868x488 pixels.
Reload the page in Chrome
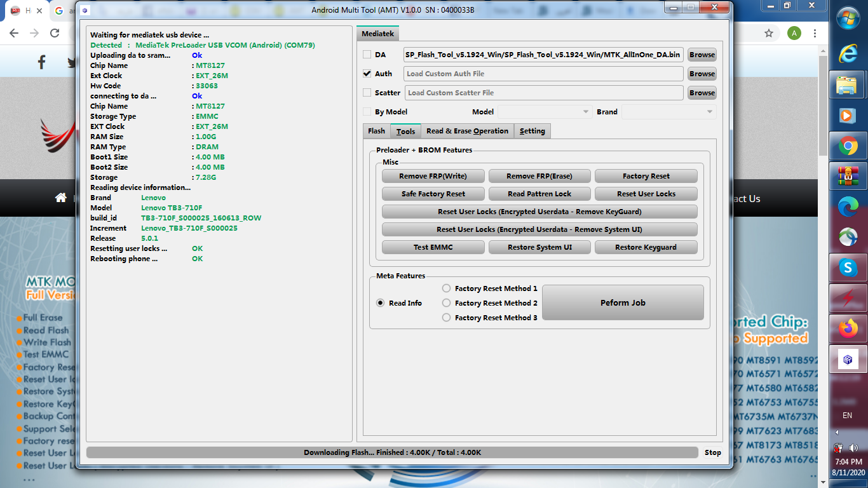point(55,33)
